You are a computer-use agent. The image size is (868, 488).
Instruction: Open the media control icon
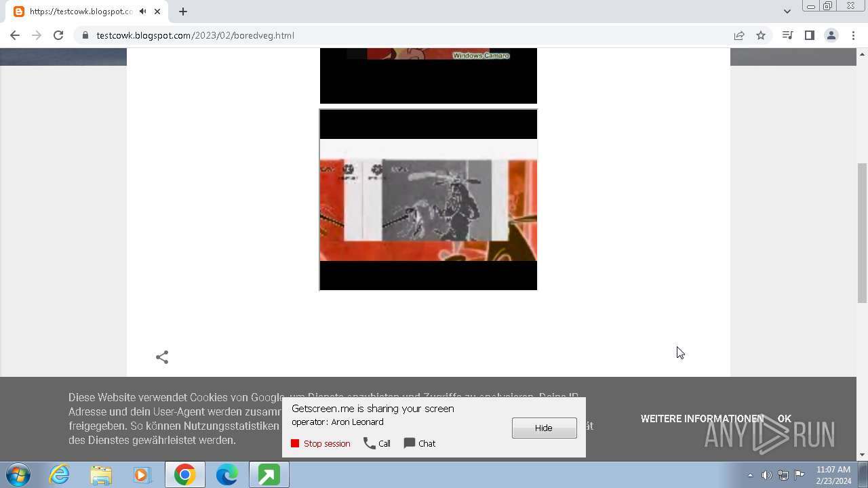pyautogui.click(x=787, y=35)
